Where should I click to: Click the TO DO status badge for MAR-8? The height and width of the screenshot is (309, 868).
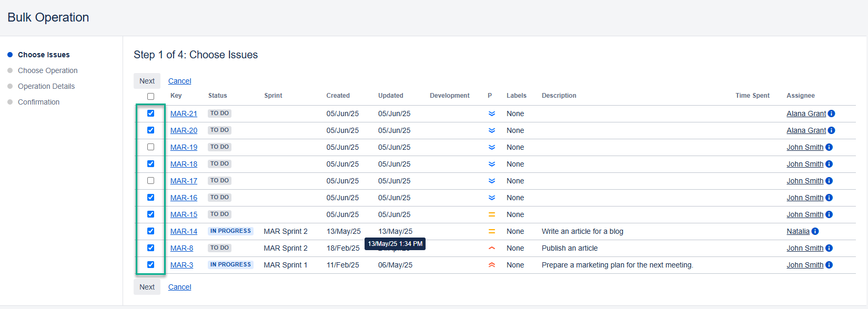(219, 248)
